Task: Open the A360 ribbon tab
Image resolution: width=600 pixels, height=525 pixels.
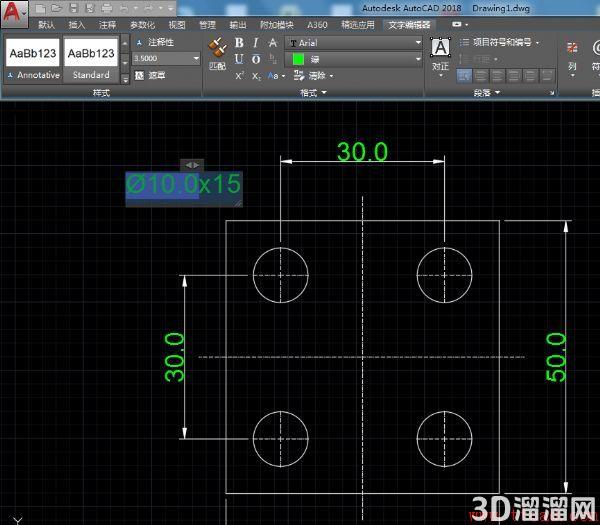Action: click(x=317, y=25)
